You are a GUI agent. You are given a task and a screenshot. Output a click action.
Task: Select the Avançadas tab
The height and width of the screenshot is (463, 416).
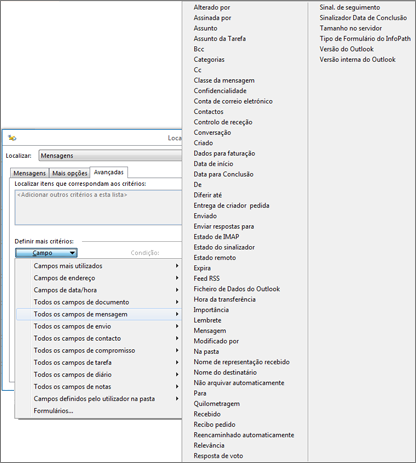[x=109, y=172]
